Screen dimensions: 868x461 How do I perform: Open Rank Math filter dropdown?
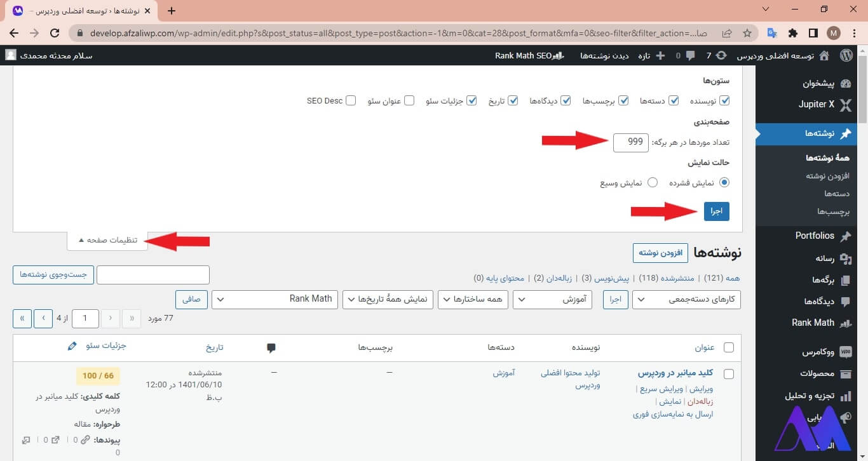[275, 300]
